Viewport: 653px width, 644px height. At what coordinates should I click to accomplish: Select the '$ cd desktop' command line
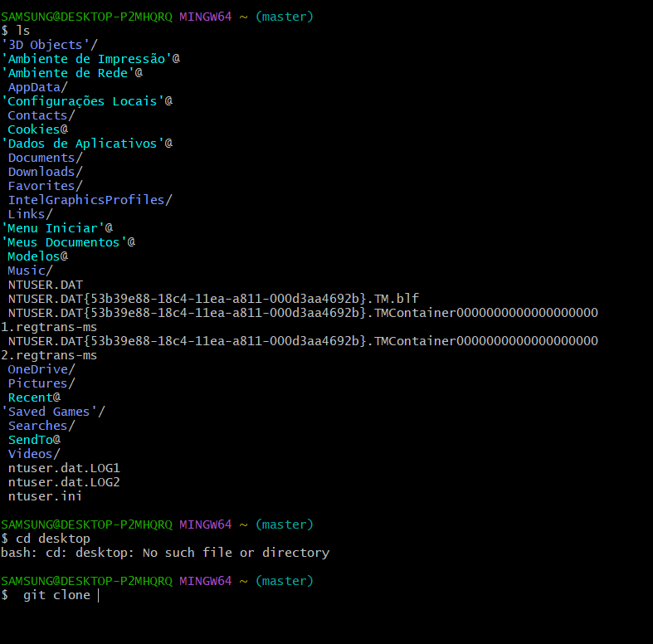[46, 539]
